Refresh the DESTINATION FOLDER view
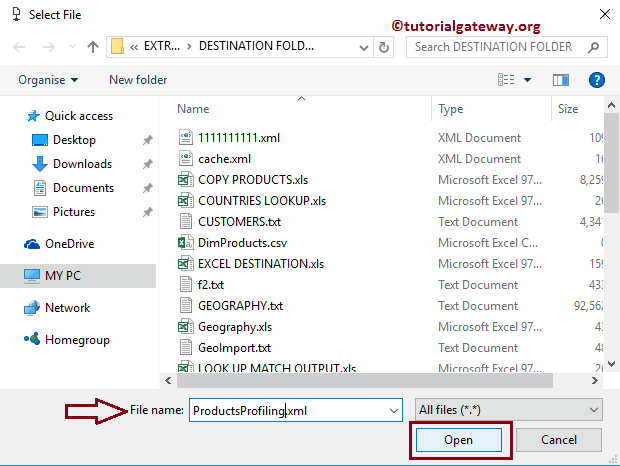 [383, 47]
